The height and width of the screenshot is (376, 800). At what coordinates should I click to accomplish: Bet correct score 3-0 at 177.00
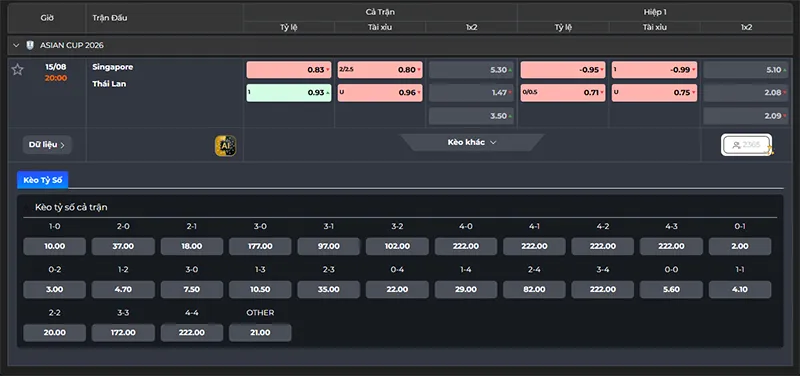pos(260,246)
